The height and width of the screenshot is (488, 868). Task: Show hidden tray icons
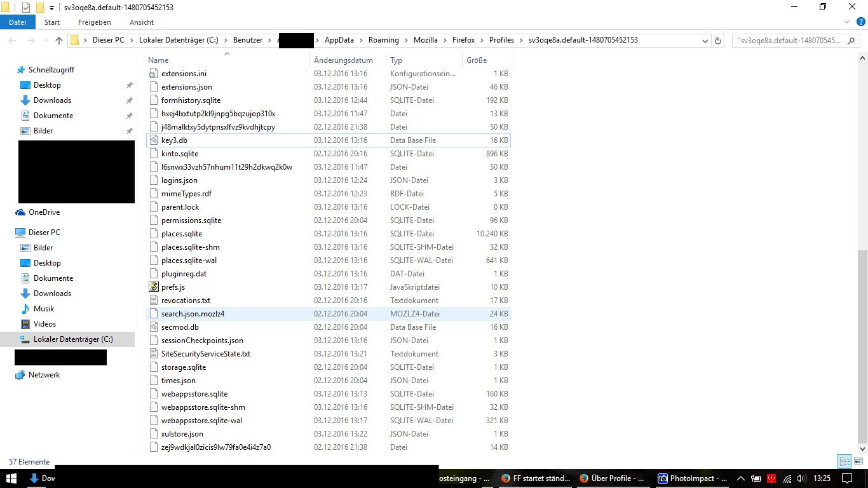740,478
